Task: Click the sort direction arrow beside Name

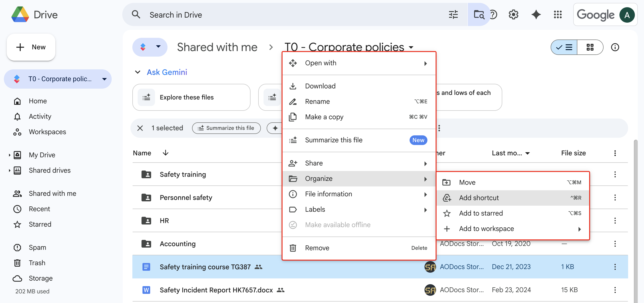Action: (x=166, y=153)
